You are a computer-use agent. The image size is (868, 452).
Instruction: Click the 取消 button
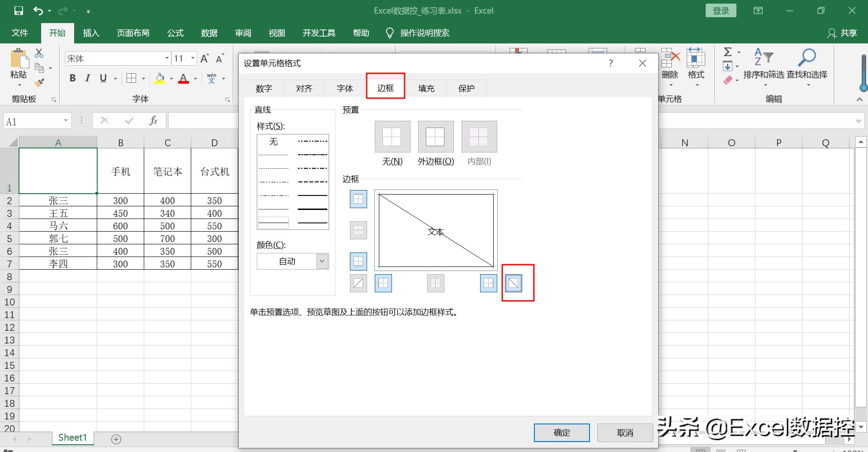[624, 433]
